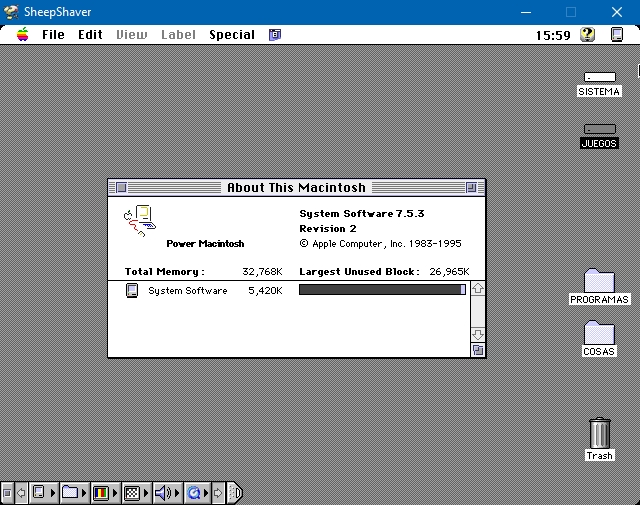Click the Total Memory value 32,768K

coord(262,272)
